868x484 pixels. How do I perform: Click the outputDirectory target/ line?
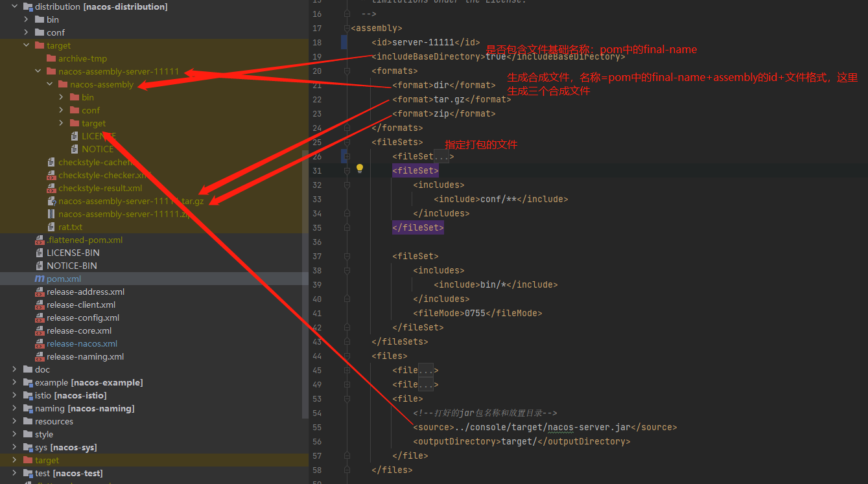[521, 441]
